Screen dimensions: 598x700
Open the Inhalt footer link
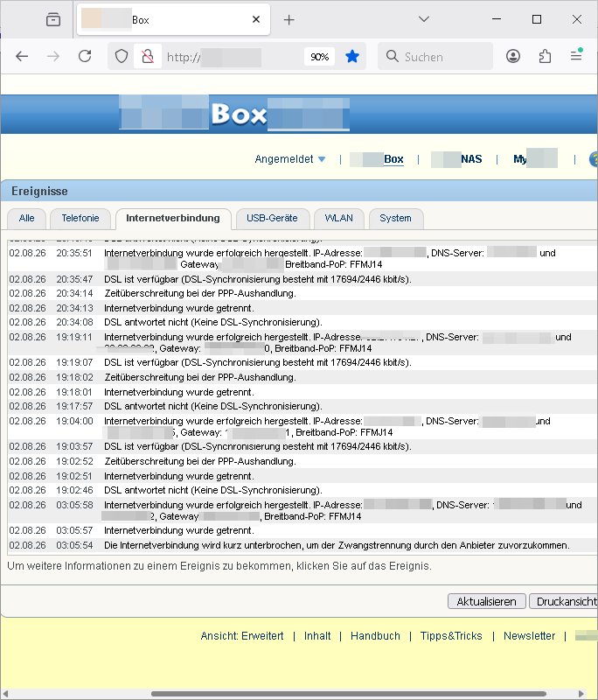tap(317, 636)
